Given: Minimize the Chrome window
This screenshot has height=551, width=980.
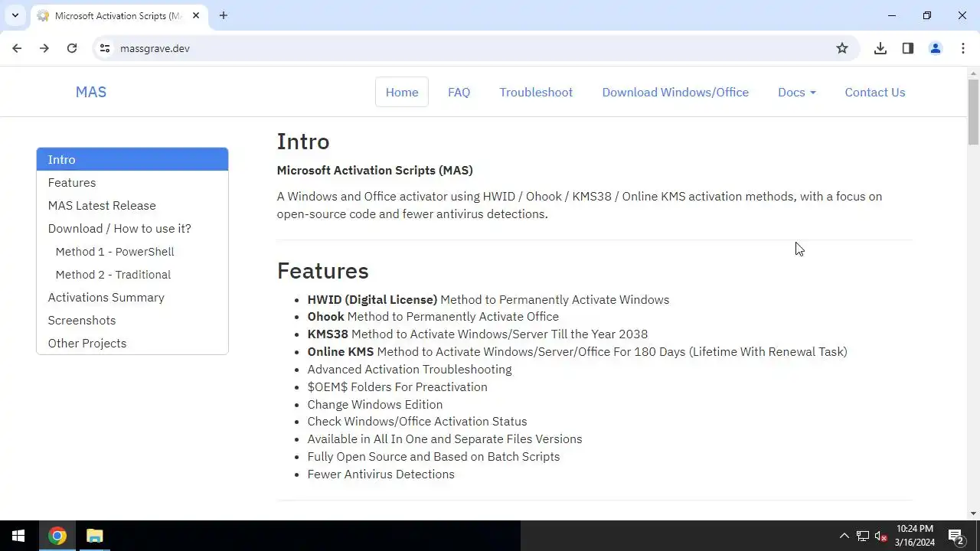Looking at the screenshot, I should (892, 15).
